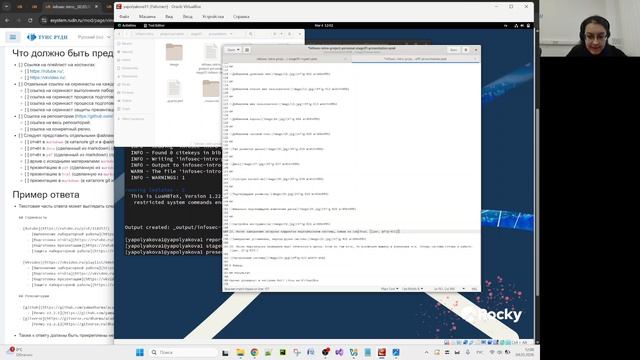Click the Windows taskbar search box
The image size is (640, 360).
click(183, 352)
